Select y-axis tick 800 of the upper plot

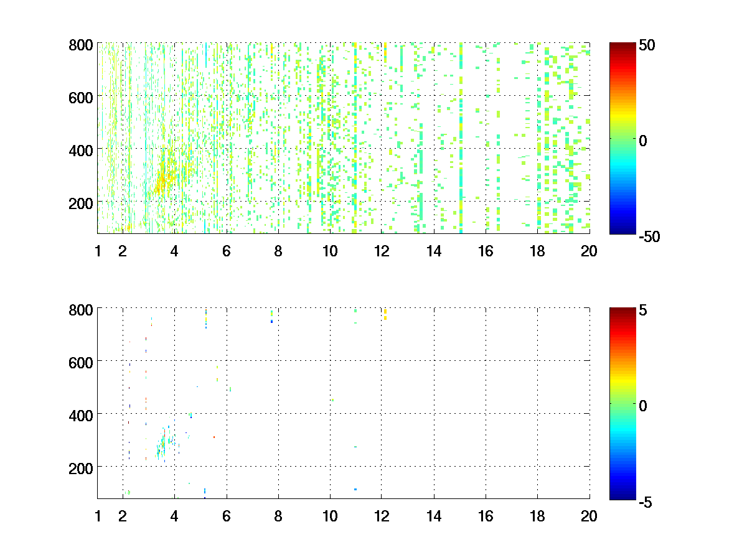82,45
